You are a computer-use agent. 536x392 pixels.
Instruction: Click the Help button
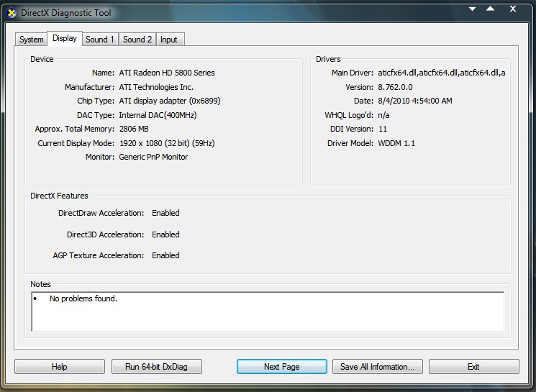coord(60,367)
